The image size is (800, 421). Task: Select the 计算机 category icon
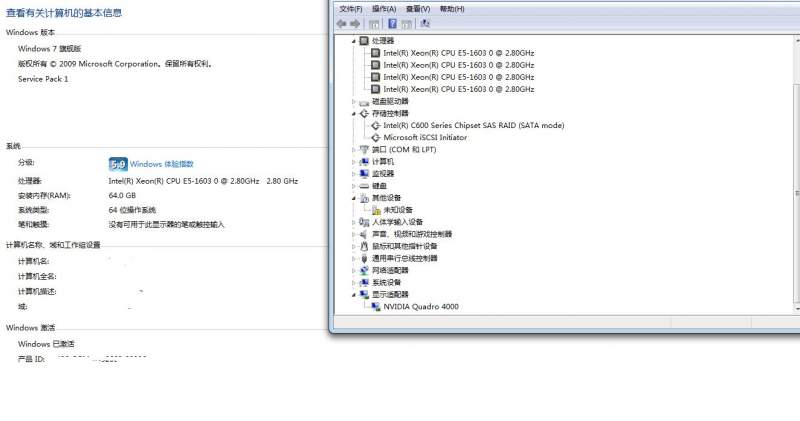tap(364, 162)
